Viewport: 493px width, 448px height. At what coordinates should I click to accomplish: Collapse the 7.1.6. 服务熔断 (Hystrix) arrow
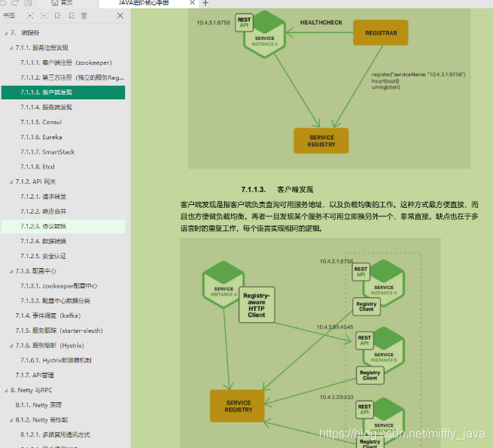11,346
